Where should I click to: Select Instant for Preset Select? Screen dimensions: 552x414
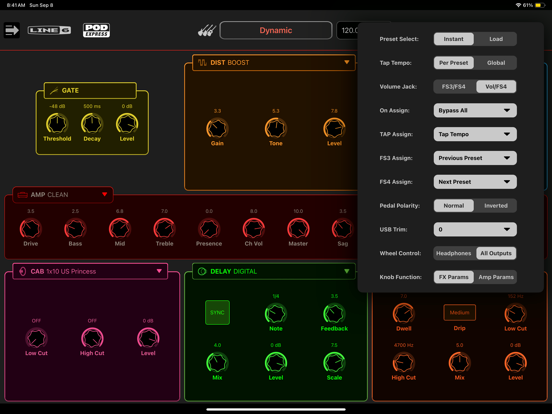(x=453, y=39)
